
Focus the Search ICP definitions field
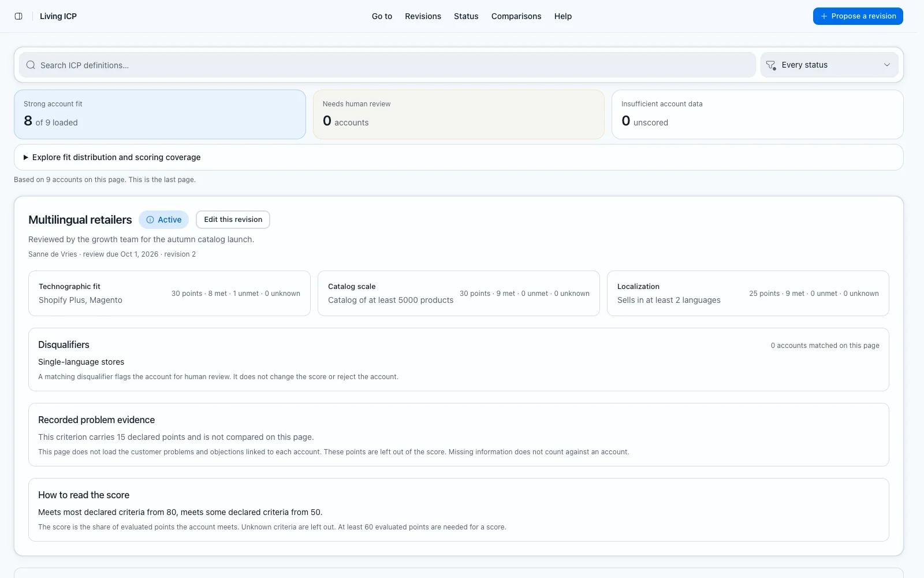(388, 65)
